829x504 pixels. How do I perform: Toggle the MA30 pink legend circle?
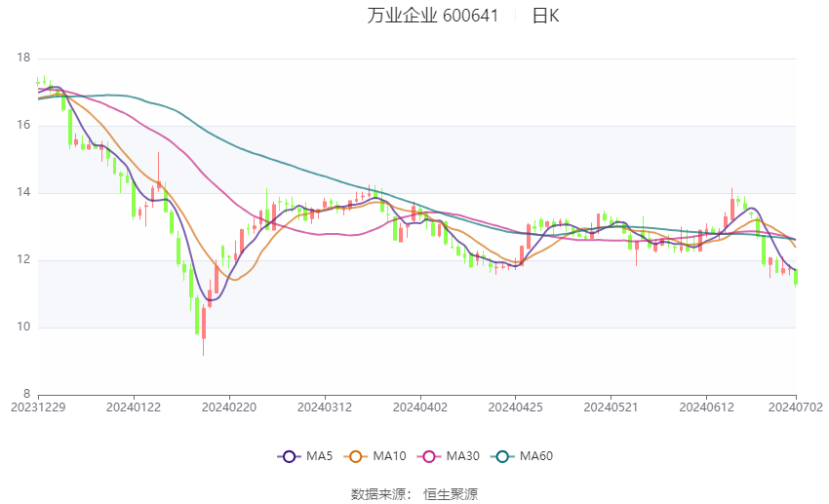click(x=429, y=456)
